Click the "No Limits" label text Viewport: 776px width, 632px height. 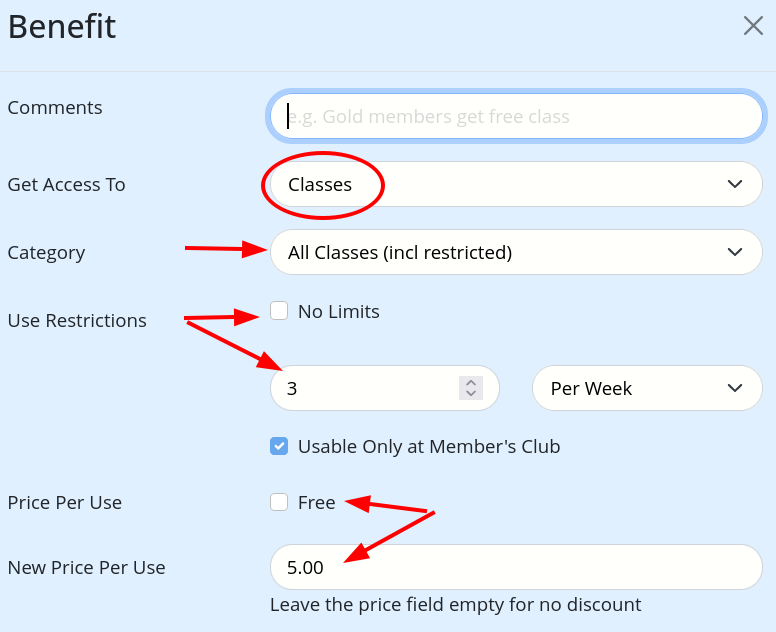(339, 312)
